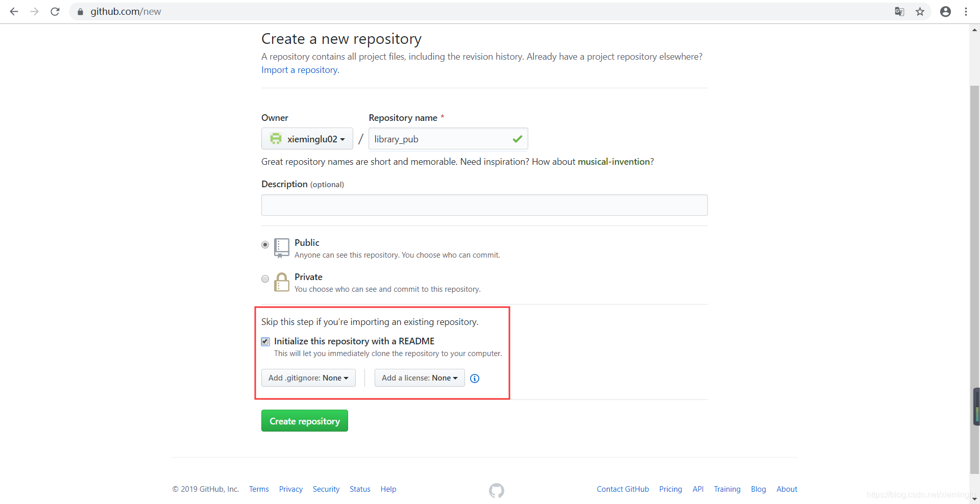Bookmark the page with the star icon
Viewport: 980px width, 504px height.
[920, 11]
